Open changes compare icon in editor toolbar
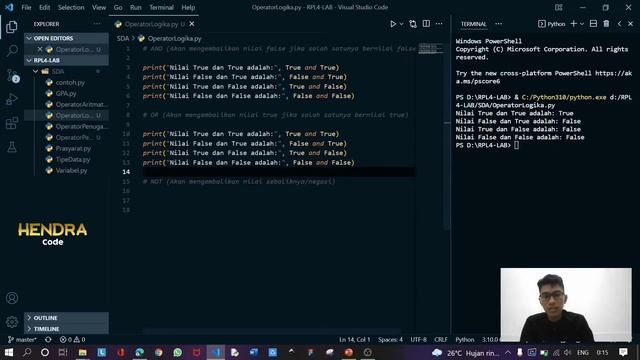 (x=413, y=24)
